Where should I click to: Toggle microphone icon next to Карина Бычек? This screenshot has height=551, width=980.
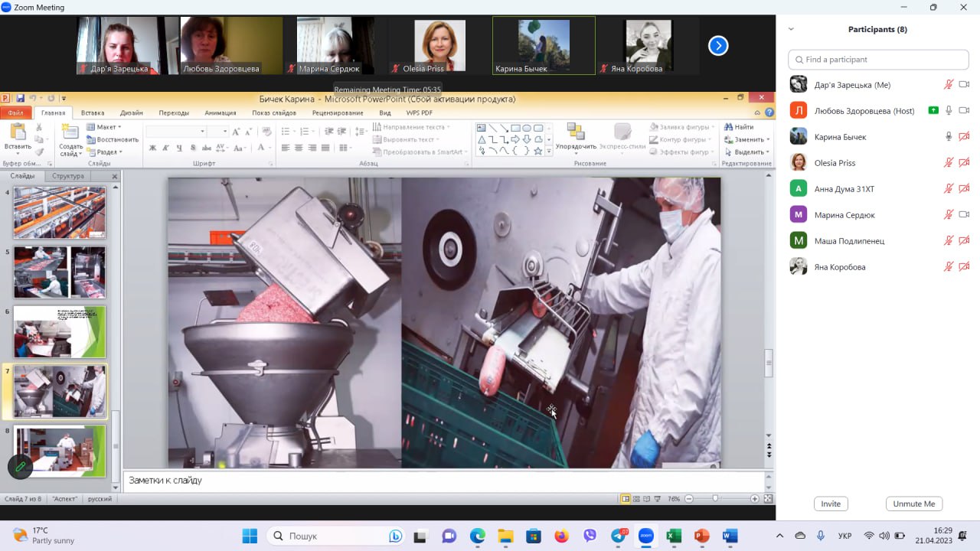[949, 137]
